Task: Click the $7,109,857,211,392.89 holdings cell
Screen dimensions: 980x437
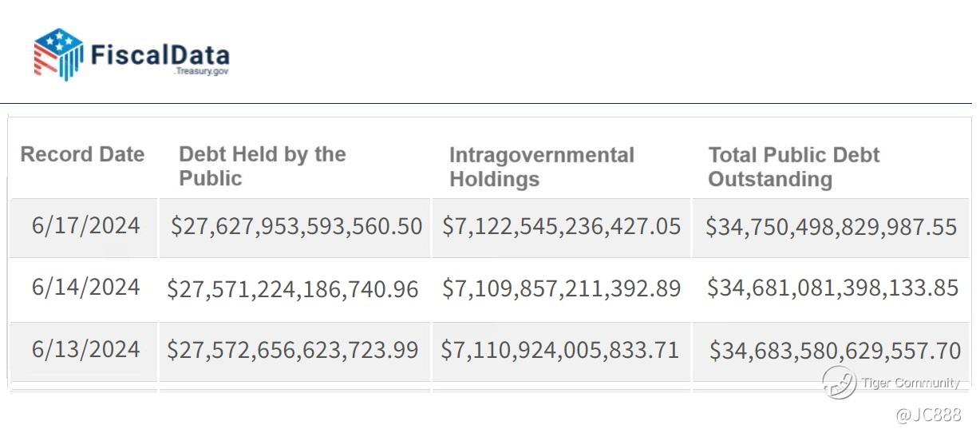Action: click(562, 288)
